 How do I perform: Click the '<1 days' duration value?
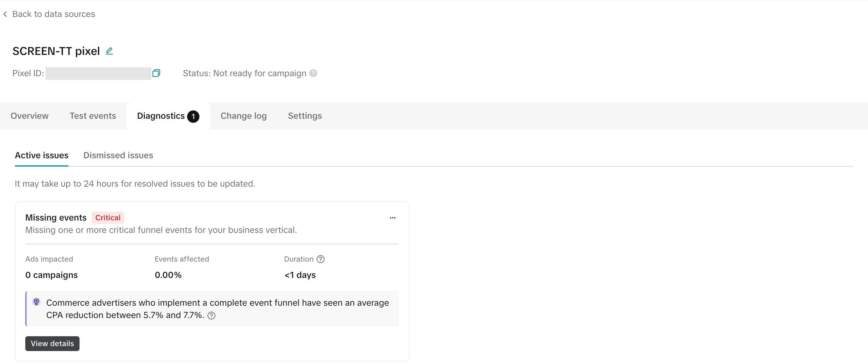click(x=300, y=275)
